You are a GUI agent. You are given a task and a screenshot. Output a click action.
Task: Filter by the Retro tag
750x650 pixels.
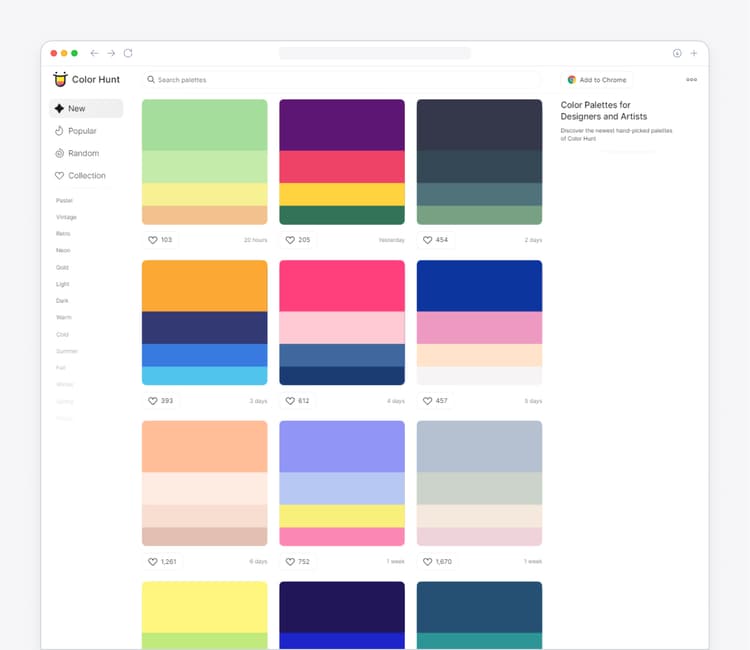(x=63, y=234)
